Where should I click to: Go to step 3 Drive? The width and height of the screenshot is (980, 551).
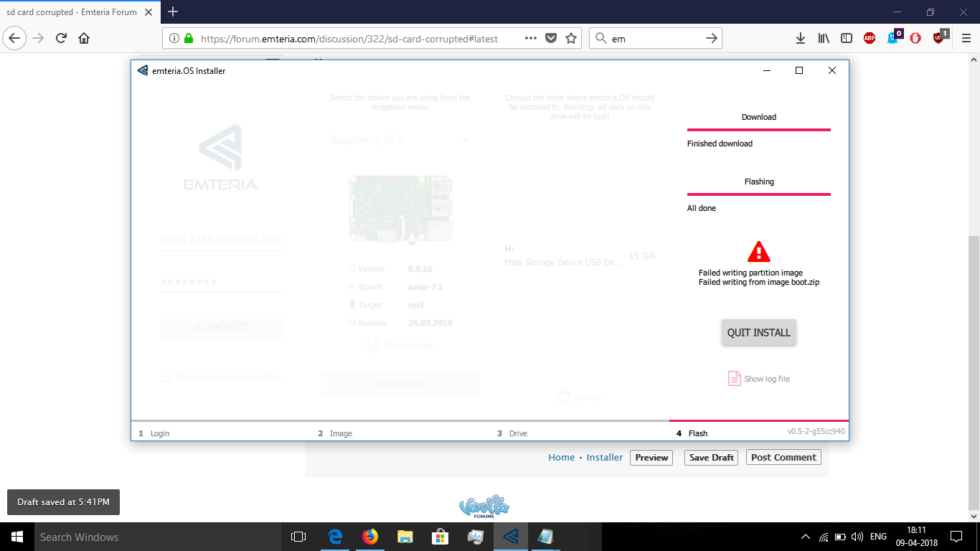(512, 433)
